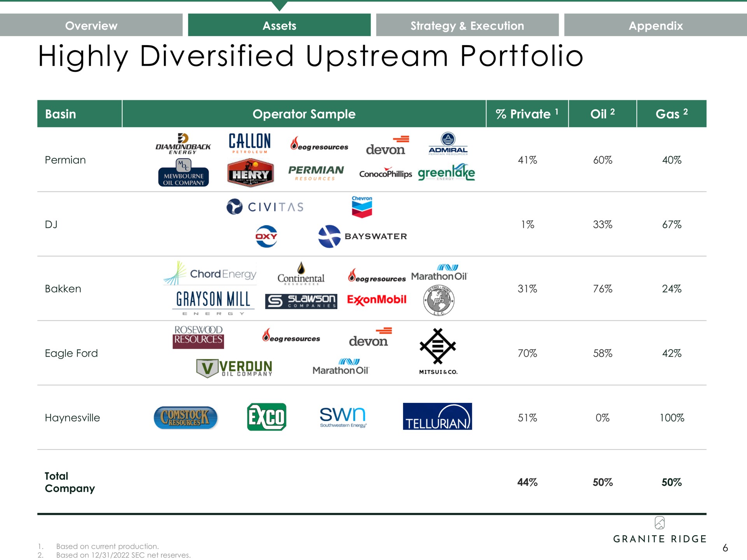Select the Permian basin row label
The height and width of the screenshot is (560, 747).
(65, 160)
